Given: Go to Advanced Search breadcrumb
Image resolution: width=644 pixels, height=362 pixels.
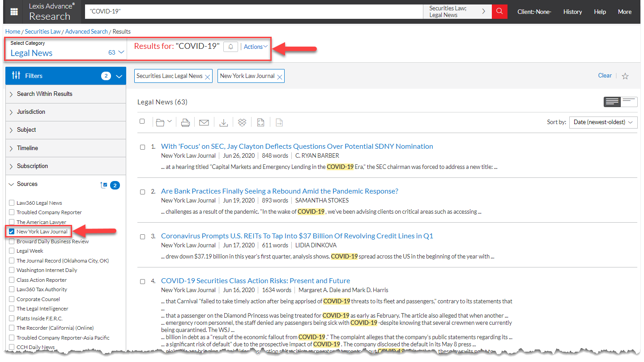Looking at the screenshot, I should click(86, 32).
